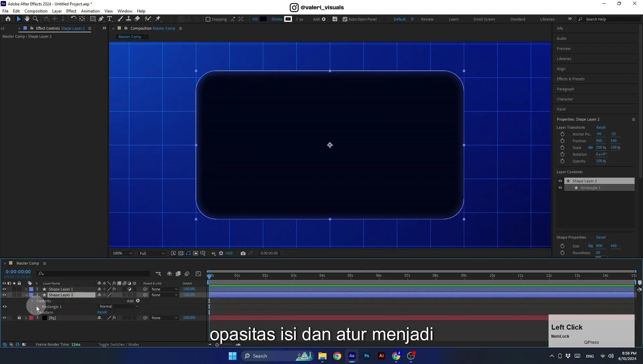Go to Home screen icon
This screenshot has height=364, width=643.
tap(8, 19)
